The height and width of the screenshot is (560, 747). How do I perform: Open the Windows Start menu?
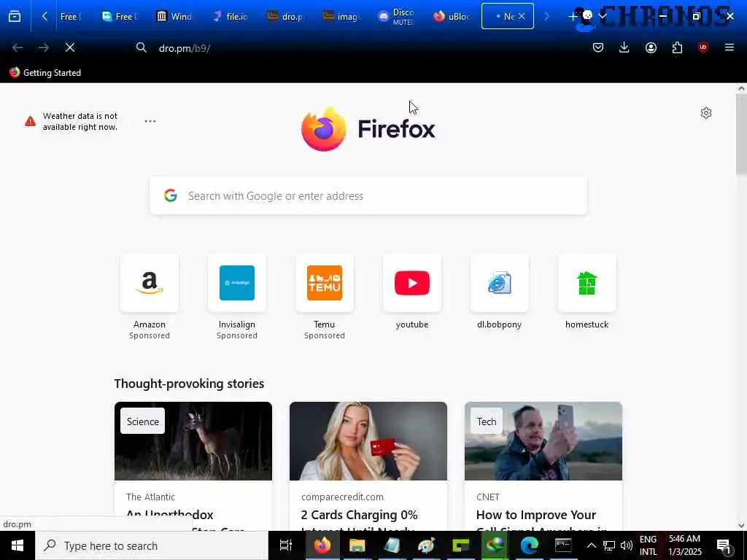coord(18,545)
